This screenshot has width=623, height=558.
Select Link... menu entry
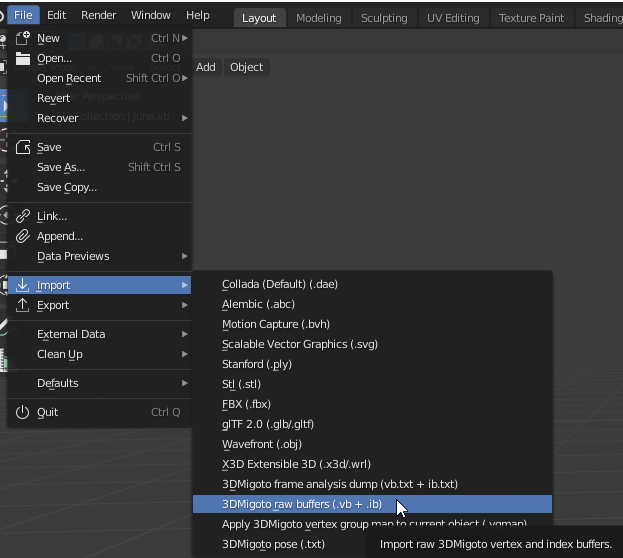pyautogui.click(x=99, y=216)
